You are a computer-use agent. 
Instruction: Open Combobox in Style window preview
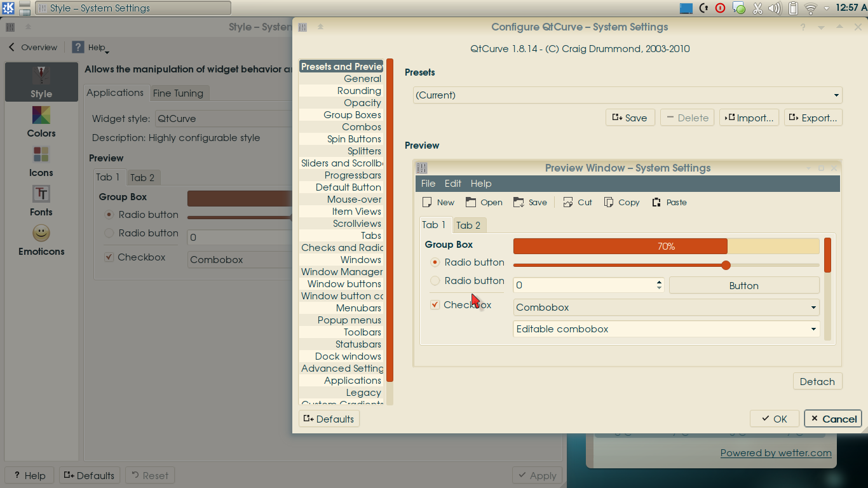click(240, 259)
